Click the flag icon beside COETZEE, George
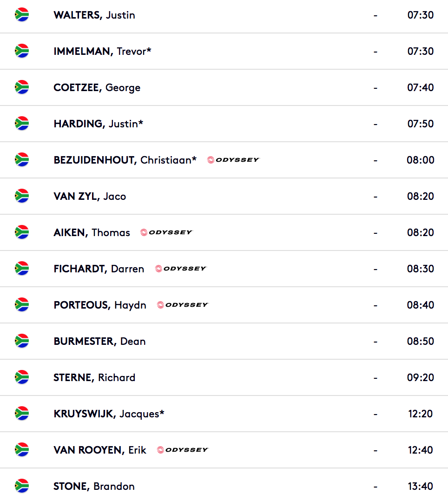The image size is (448, 501). click(22, 87)
